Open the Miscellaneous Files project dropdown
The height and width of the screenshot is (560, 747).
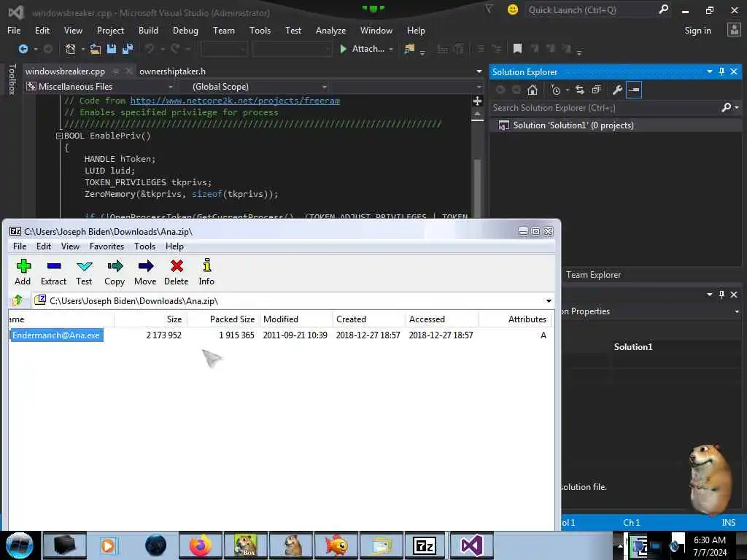point(170,87)
